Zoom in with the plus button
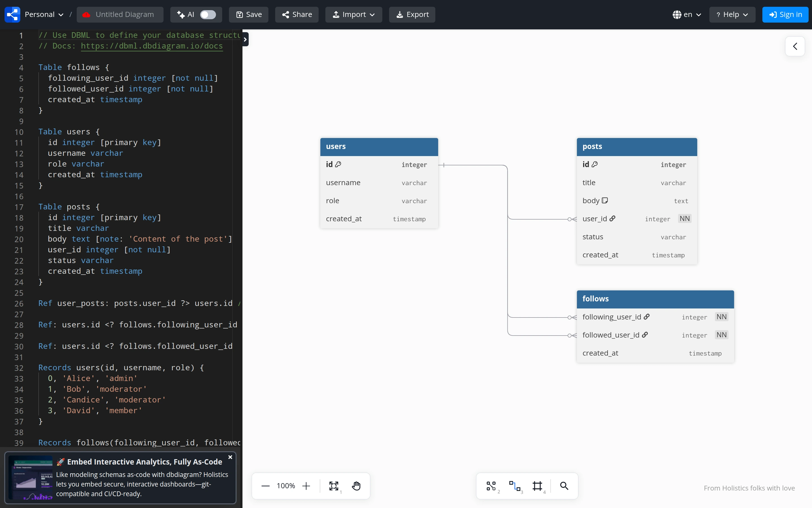 [306, 486]
